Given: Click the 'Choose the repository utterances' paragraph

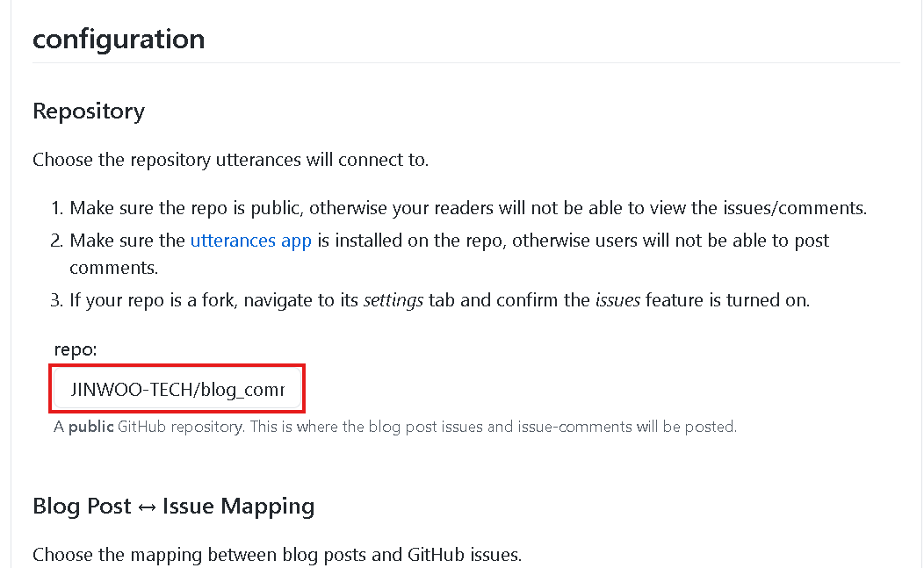Looking at the screenshot, I should coord(230,160).
